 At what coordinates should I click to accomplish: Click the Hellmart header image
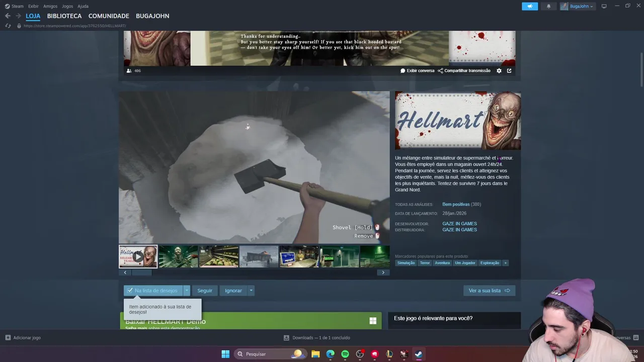(458, 121)
